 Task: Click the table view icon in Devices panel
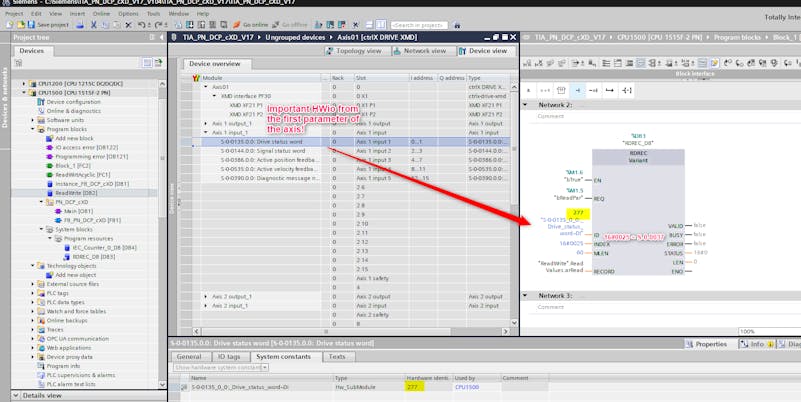point(147,62)
